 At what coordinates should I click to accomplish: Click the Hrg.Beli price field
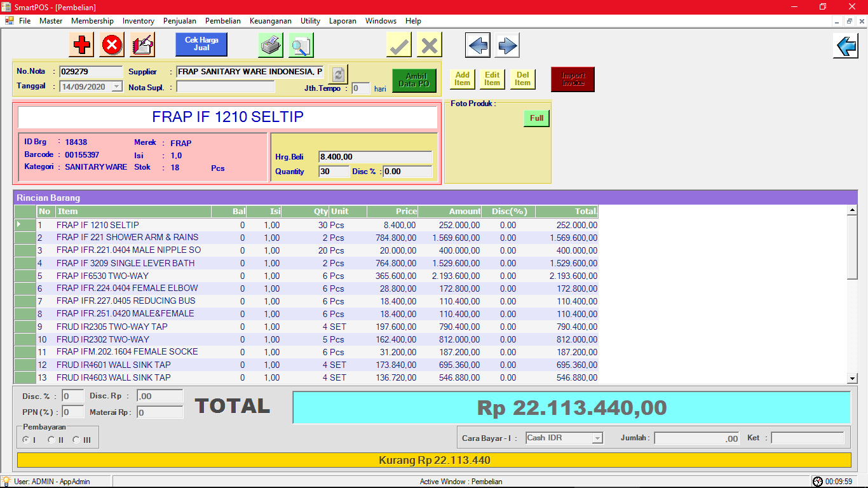pos(376,157)
